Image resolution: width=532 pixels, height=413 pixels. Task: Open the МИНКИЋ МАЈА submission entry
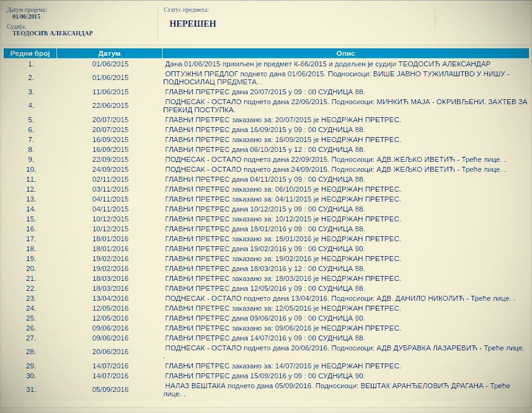346,105
